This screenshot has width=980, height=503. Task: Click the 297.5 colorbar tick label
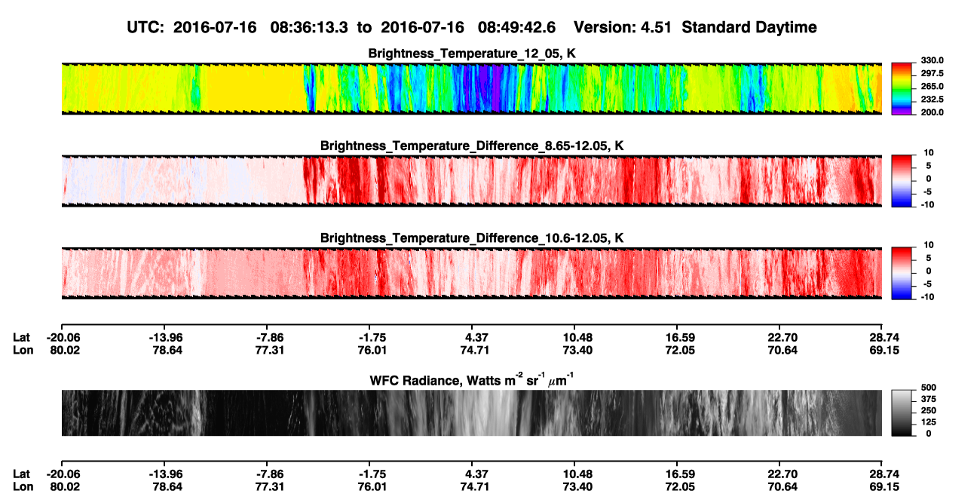(932, 74)
